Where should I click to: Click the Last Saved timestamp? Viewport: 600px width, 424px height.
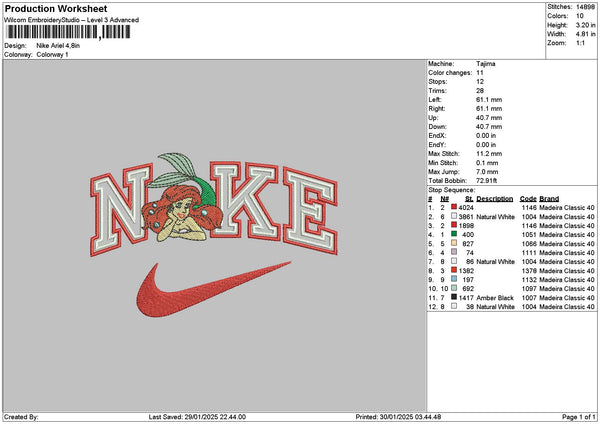point(197,417)
